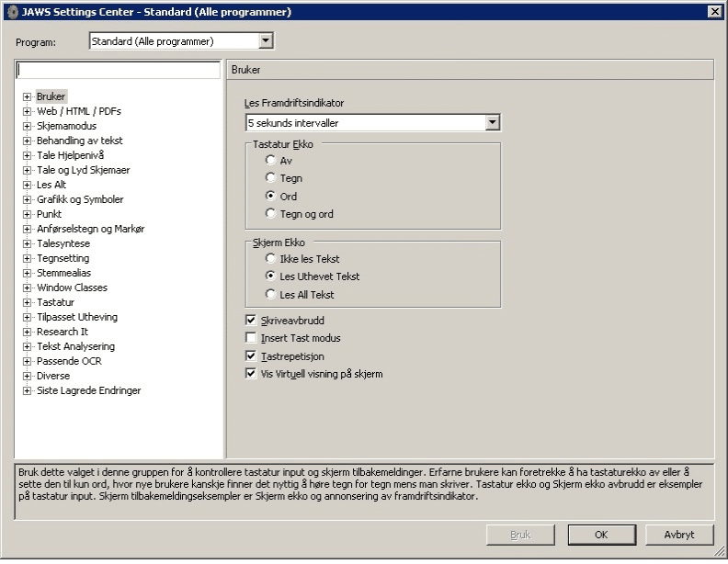Select Punkt in the settings tree

tap(49, 214)
